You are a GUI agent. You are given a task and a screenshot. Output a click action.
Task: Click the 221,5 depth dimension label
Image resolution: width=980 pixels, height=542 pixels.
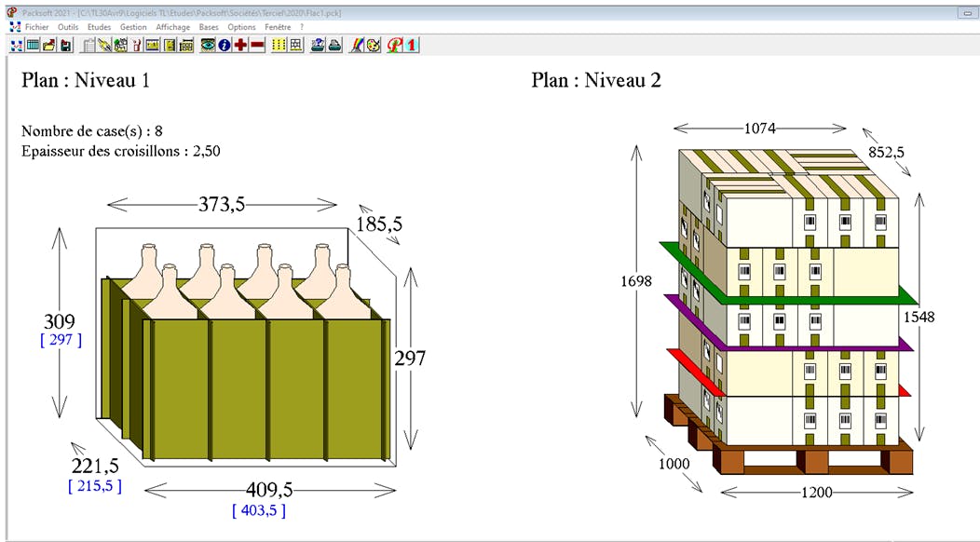pyautogui.click(x=95, y=466)
